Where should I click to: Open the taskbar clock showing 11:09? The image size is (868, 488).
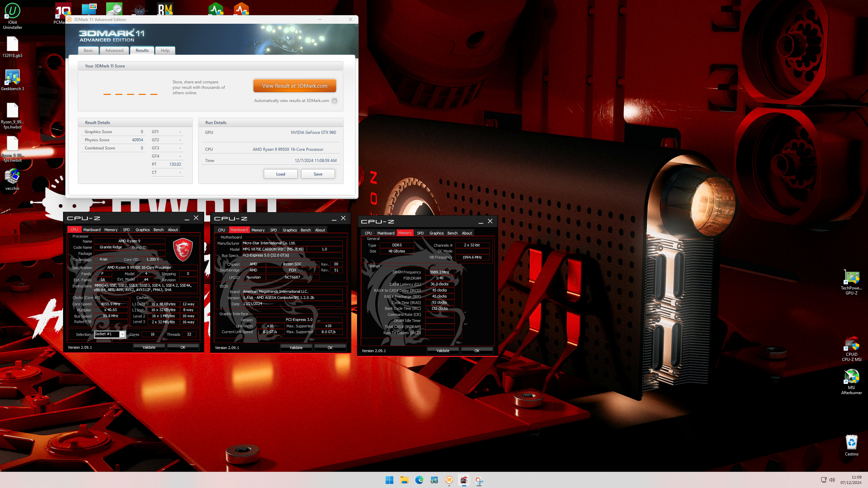coord(851,480)
